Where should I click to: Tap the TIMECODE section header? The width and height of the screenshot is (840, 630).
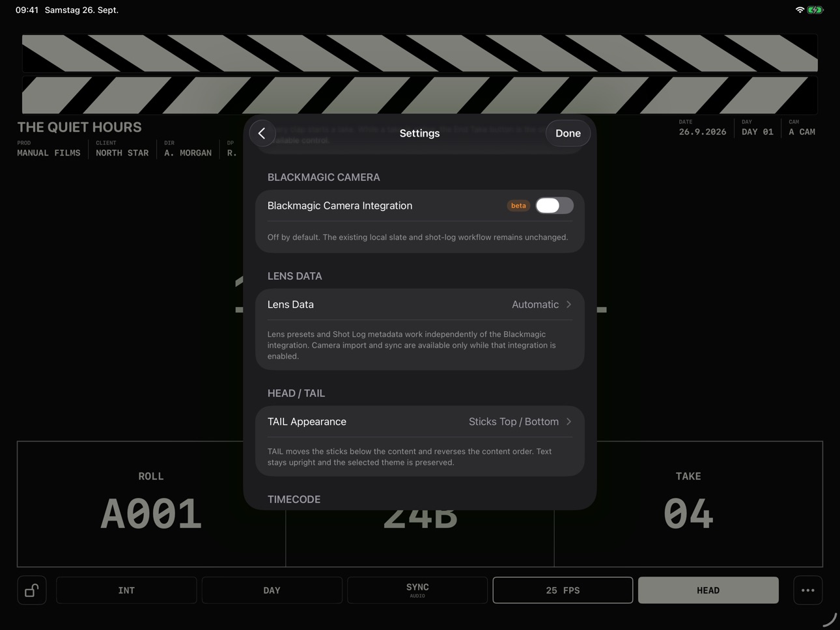tap(294, 500)
